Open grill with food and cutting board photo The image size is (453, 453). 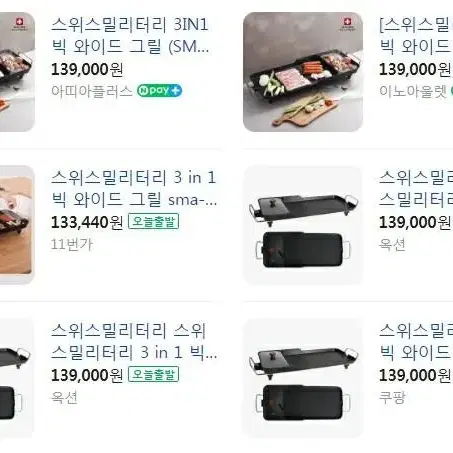pyautogui.click(x=303, y=72)
